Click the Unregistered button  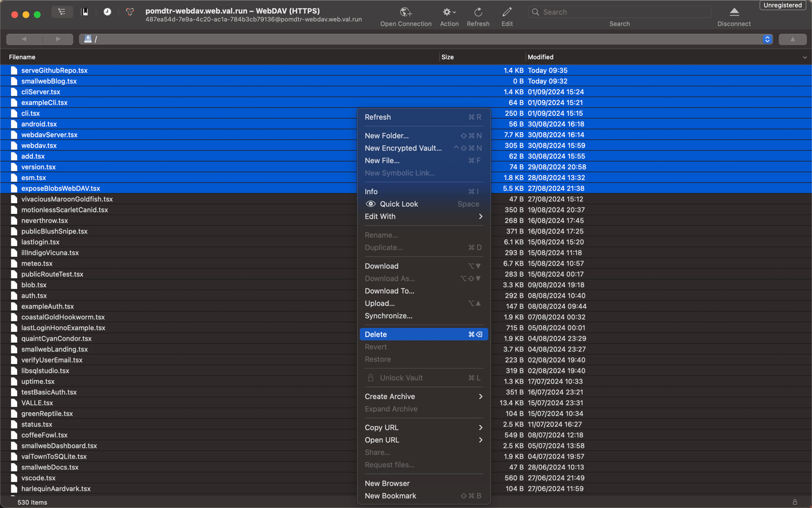[x=782, y=5]
